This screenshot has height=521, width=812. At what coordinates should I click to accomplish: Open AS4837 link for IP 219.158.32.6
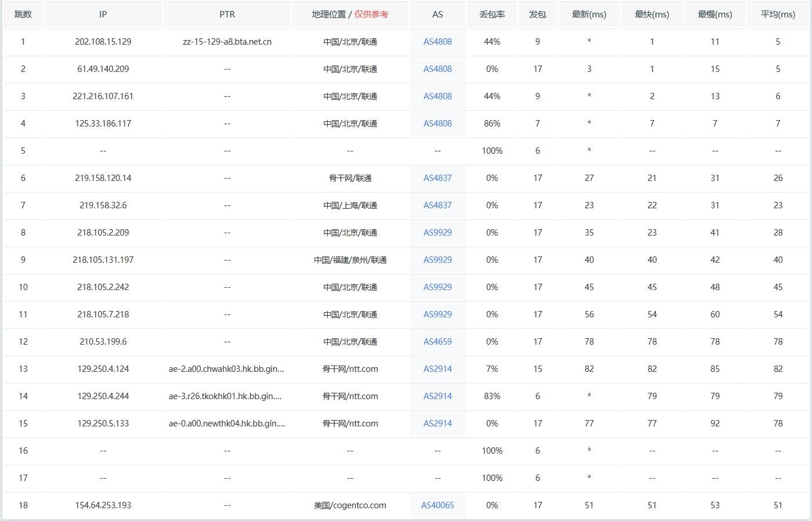[437, 205]
